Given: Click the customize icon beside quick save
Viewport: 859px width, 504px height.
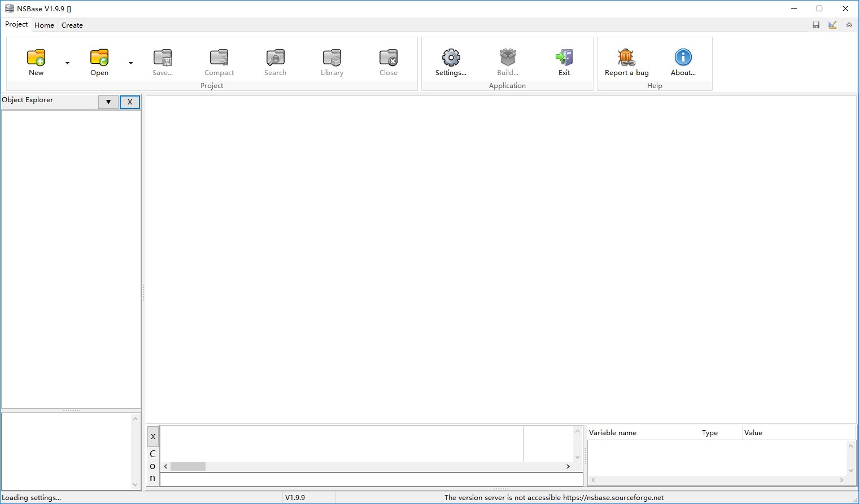Looking at the screenshot, I should (832, 25).
